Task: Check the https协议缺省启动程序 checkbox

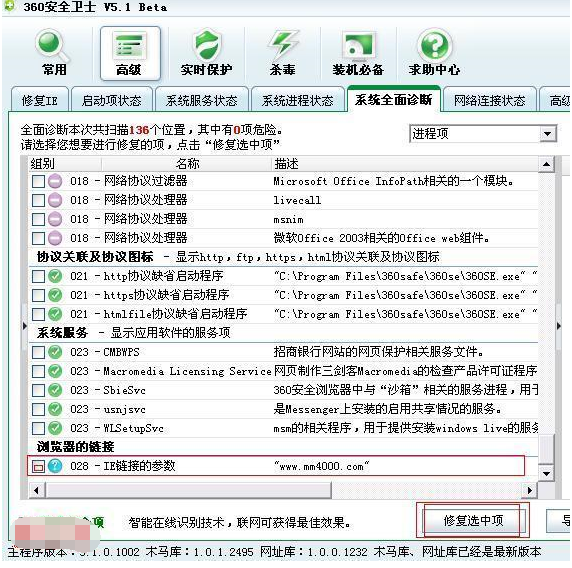Action: [38, 295]
